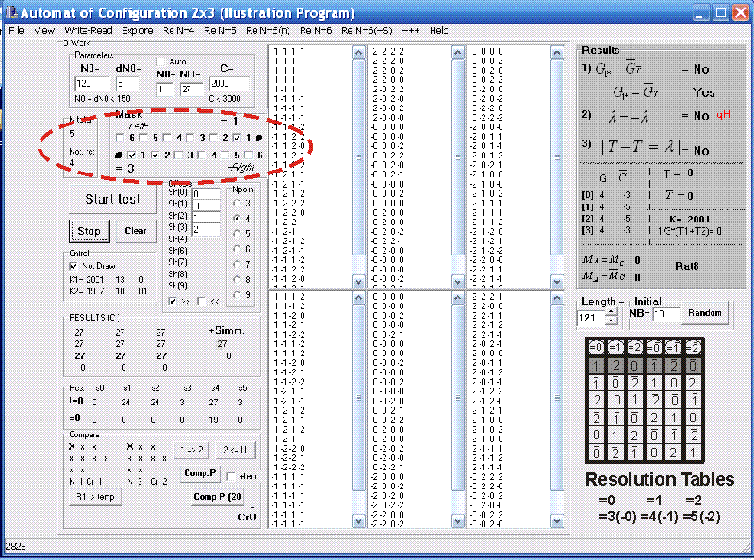Click the Start test button
The width and height of the screenshot is (754, 560).
pyautogui.click(x=112, y=199)
